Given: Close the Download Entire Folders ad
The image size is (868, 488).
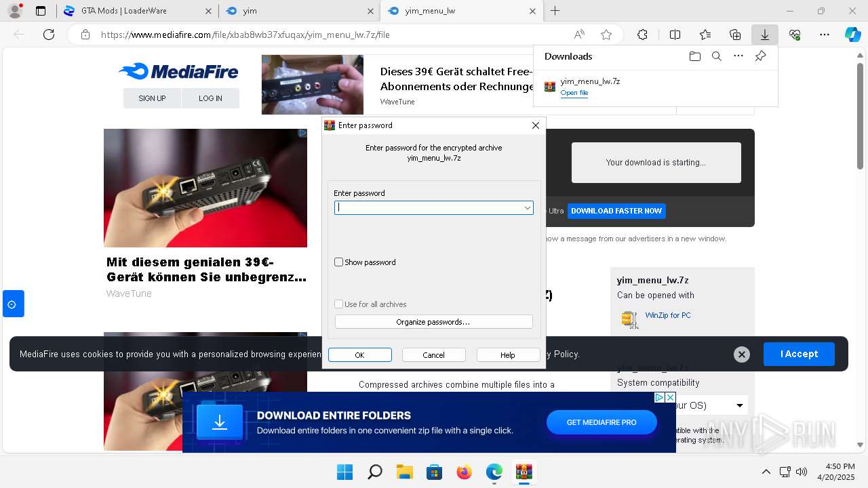Looking at the screenshot, I should [x=670, y=397].
